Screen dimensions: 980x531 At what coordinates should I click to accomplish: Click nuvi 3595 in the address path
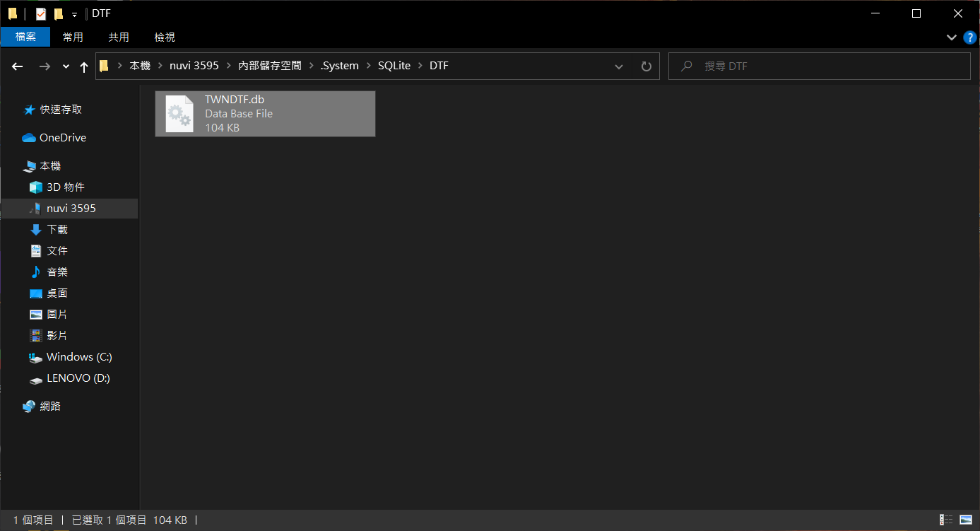(194, 66)
